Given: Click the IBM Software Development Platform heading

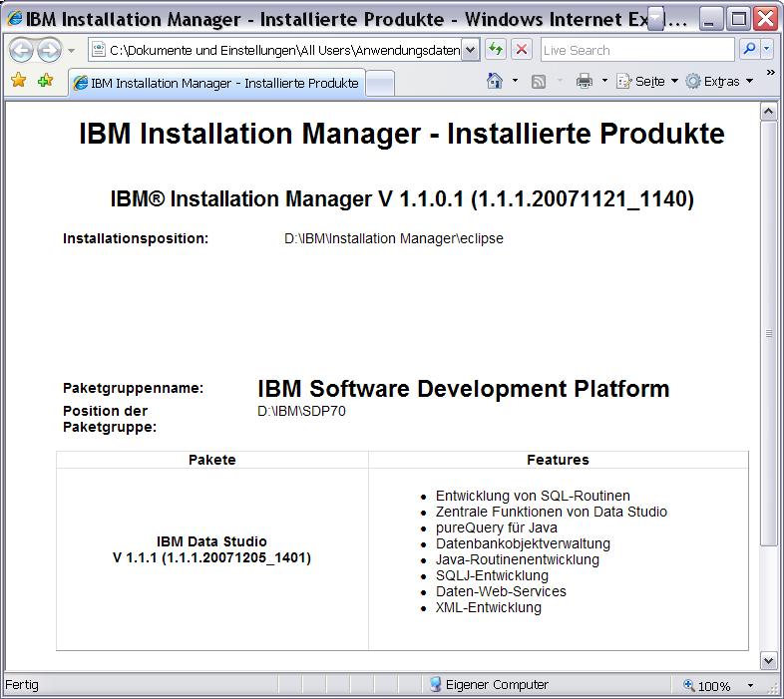Looking at the screenshot, I should (x=463, y=389).
